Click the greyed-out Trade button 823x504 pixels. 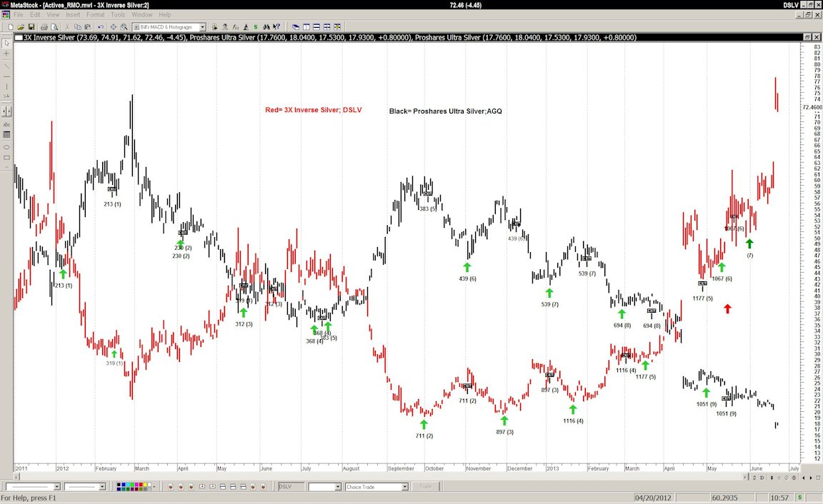(426, 487)
